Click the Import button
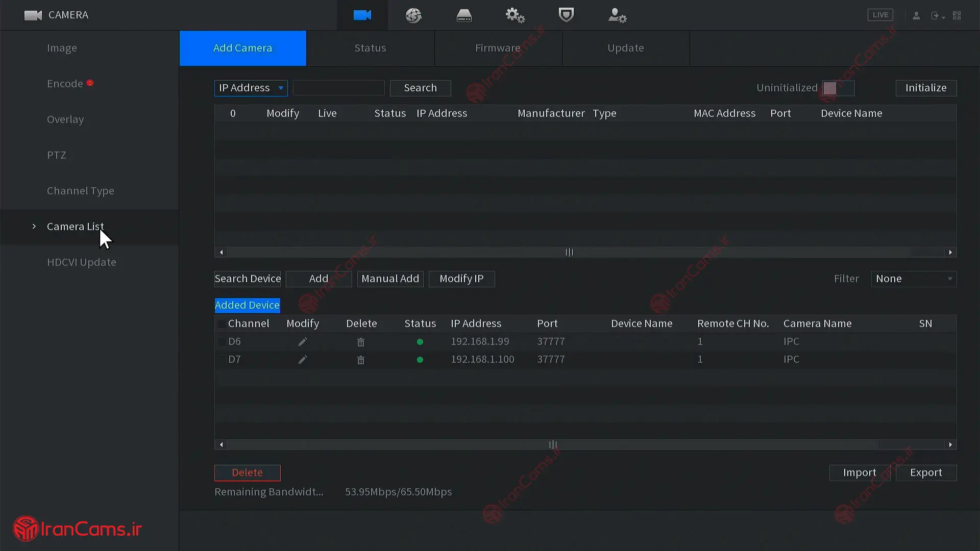This screenshot has width=980, height=551. point(860,472)
